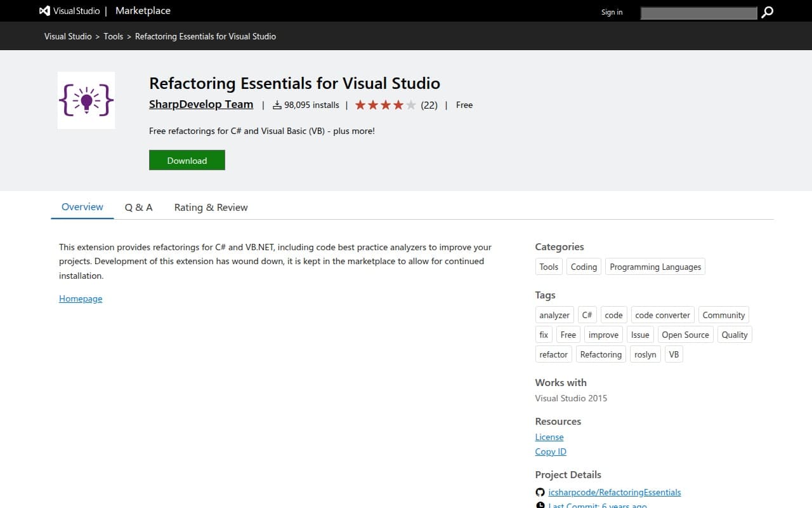Click Sign in
Viewport: 812px width, 508px height.
(x=612, y=12)
